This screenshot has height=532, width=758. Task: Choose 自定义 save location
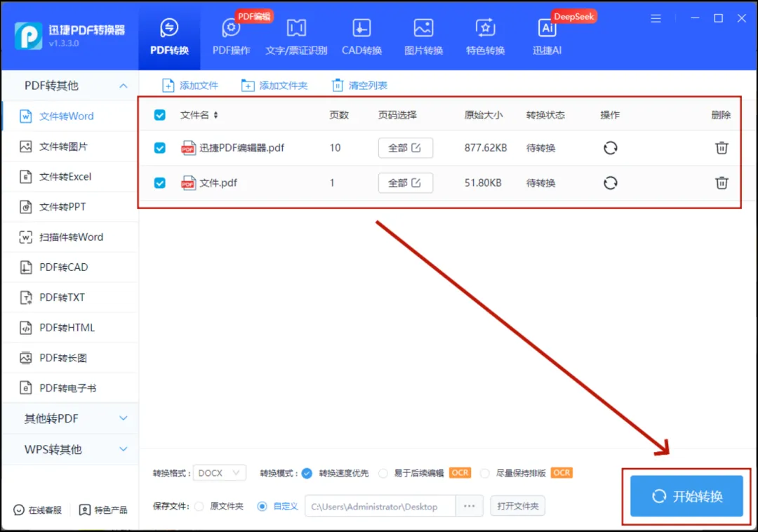[x=262, y=507]
